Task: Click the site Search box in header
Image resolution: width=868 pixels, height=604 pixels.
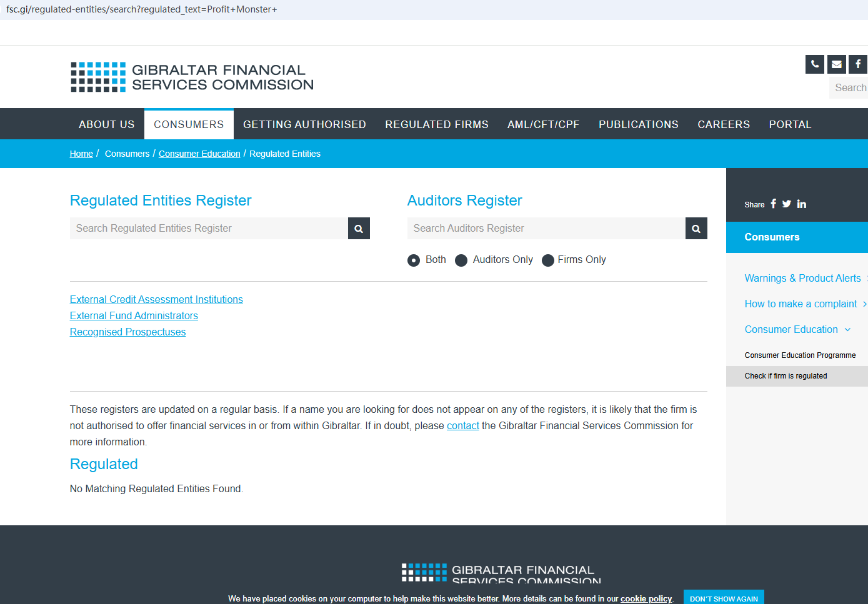Action: (849, 88)
